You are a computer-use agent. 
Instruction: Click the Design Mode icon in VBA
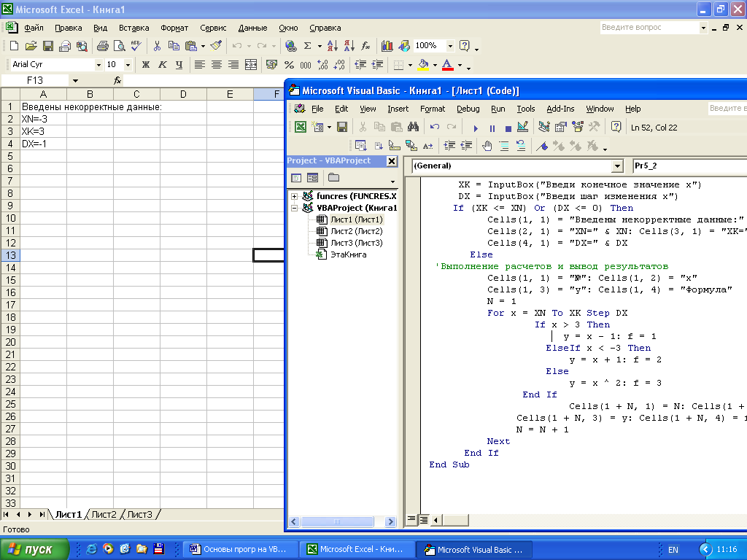click(522, 127)
